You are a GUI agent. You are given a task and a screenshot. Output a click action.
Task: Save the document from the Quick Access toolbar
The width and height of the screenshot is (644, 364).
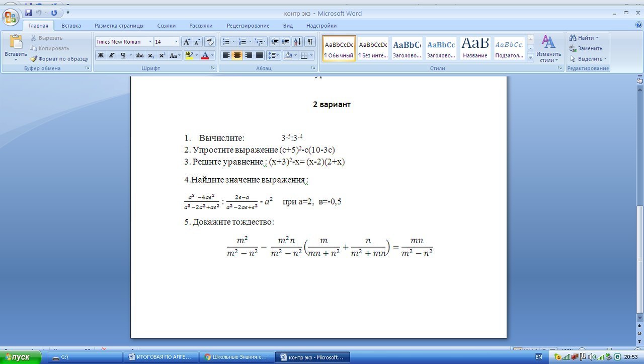pyautogui.click(x=28, y=13)
